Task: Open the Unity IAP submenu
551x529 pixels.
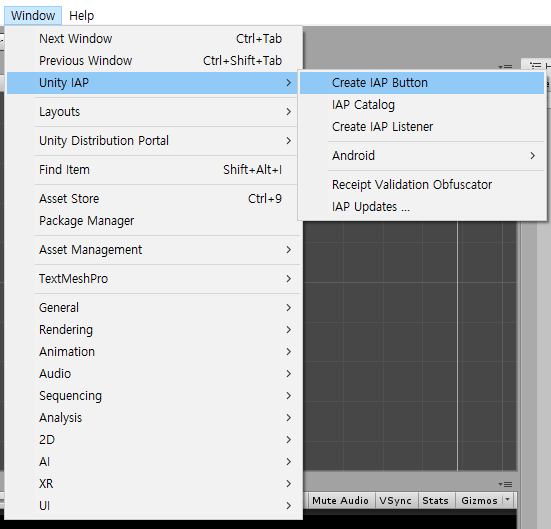Action: pos(153,83)
